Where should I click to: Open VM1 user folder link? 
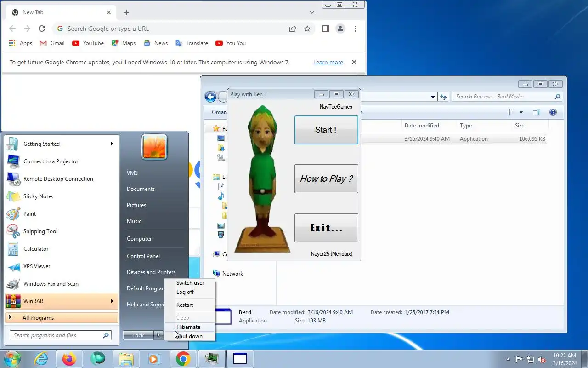(x=132, y=173)
